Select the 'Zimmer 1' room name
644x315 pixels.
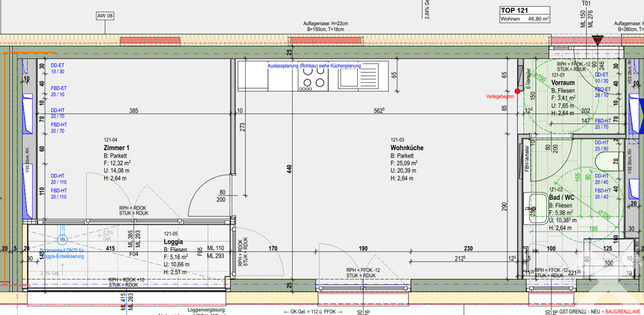117,147
